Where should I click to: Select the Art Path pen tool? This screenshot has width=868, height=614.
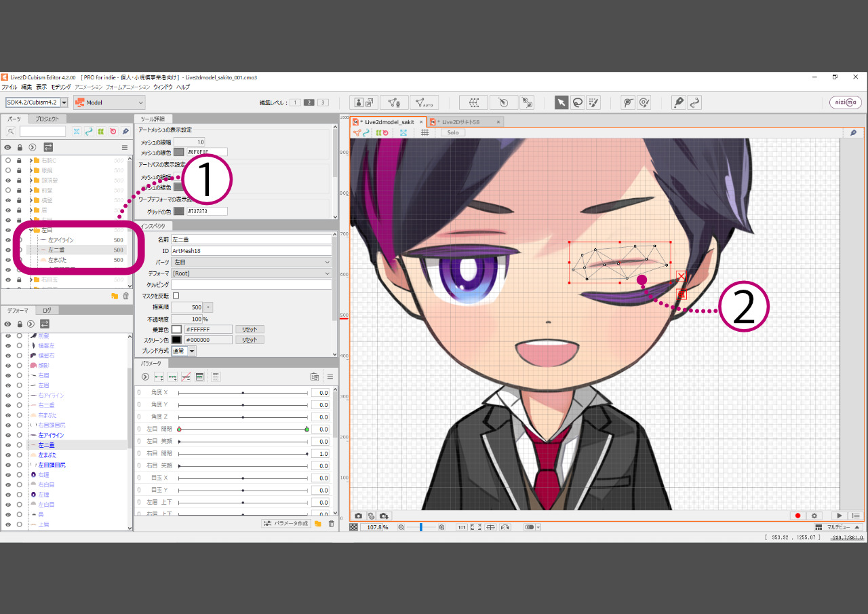678,102
